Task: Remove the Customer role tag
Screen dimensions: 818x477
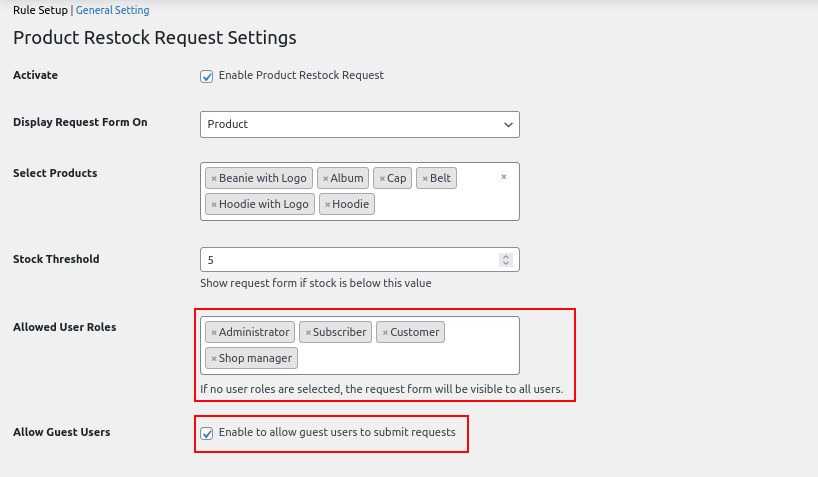Action: pos(385,333)
